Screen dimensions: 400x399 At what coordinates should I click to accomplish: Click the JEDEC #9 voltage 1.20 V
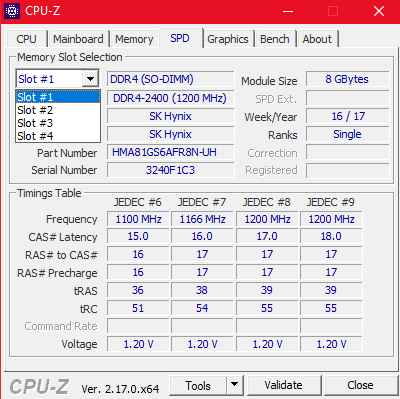(x=331, y=344)
